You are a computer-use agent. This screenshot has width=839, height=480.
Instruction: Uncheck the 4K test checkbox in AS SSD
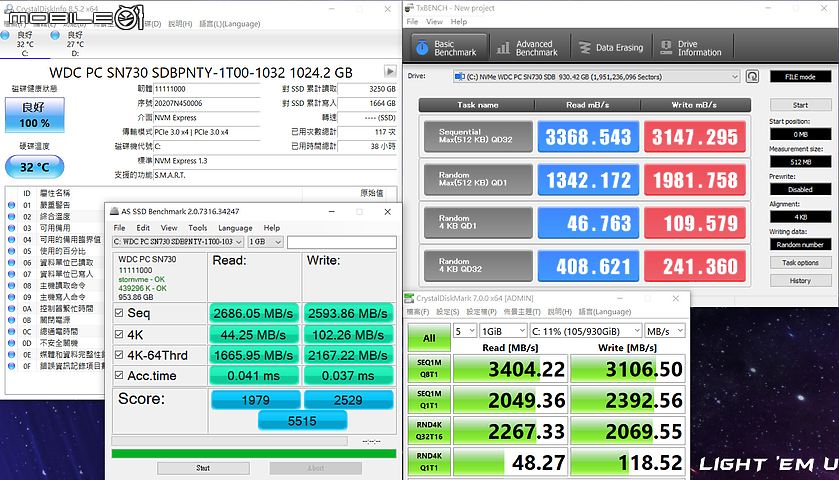coord(119,334)
